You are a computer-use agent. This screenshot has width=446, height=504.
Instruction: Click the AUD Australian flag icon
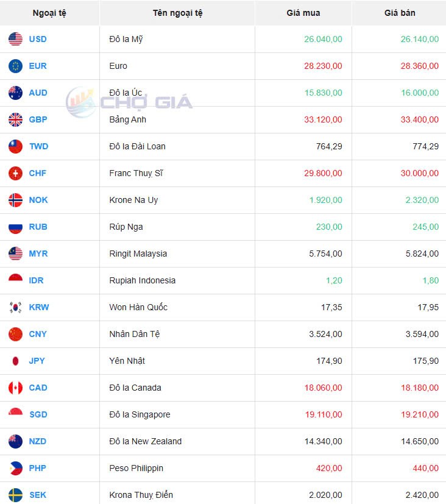pos(15,93)
